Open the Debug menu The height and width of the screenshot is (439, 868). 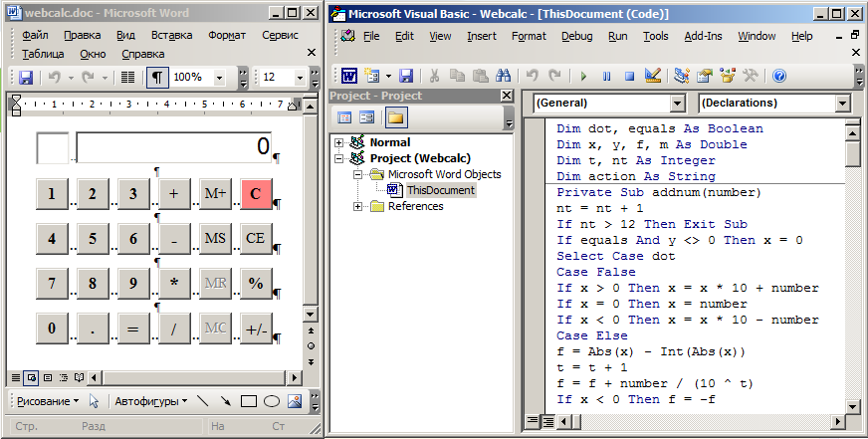576,36
